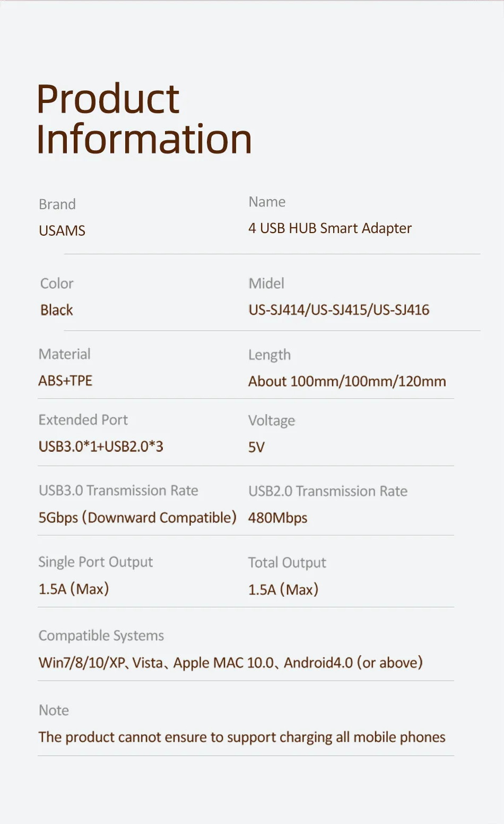The image size is (504, 824).
Task: Select the USB3.0*1+USB2.0*3 port value
Action: click(x=101, y=447)
